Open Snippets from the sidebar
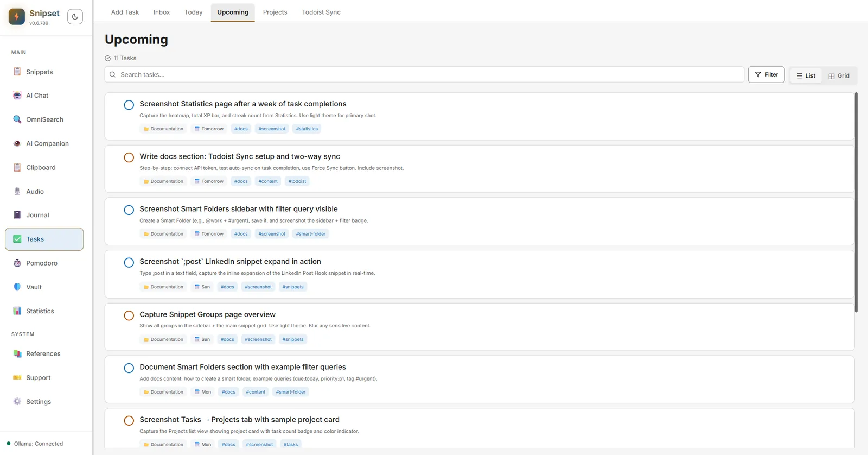This screenshot has height=455, width=868. coord(44,72)
